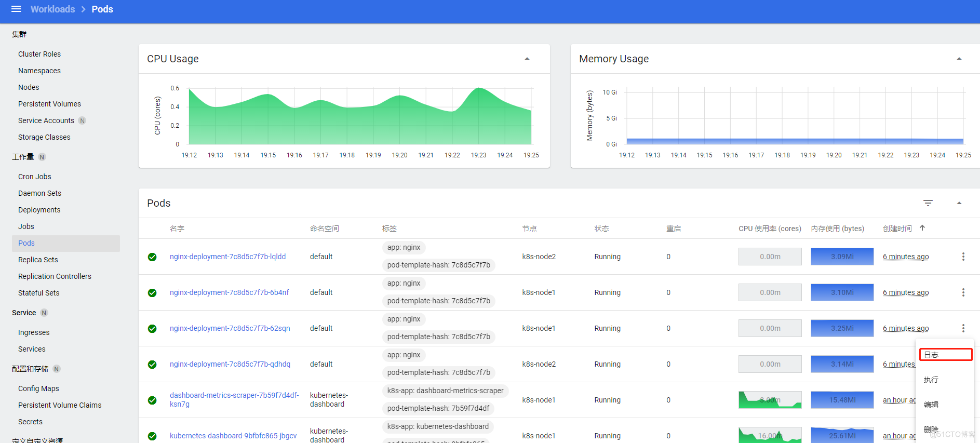The image size is (980, 443).
Task: Click 'k8s-app: kubernetes-dashboard' label chip
Action: click(x=438, y=426)
